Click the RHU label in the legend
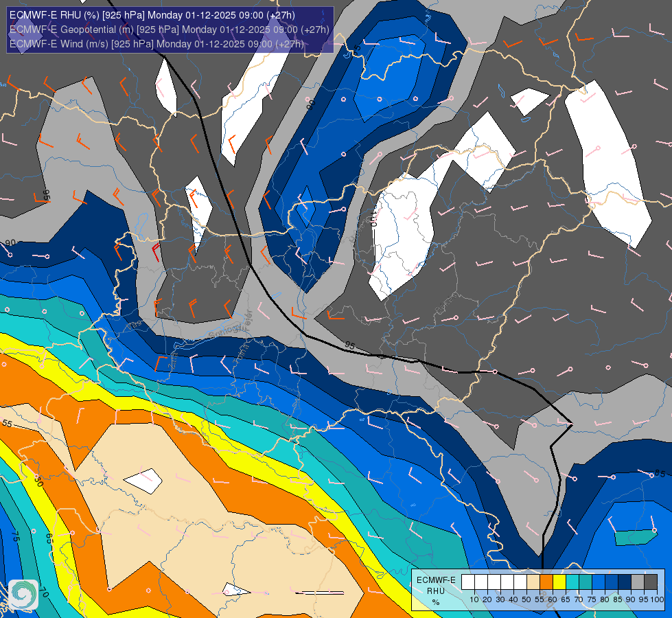The image size is (672, 618). coord(436,591)
